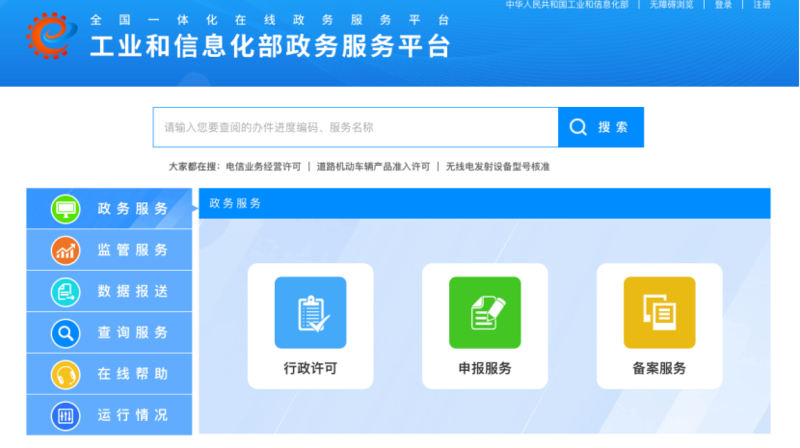
Task: Open the 备案服务 card label
Action: coord(659,368)
